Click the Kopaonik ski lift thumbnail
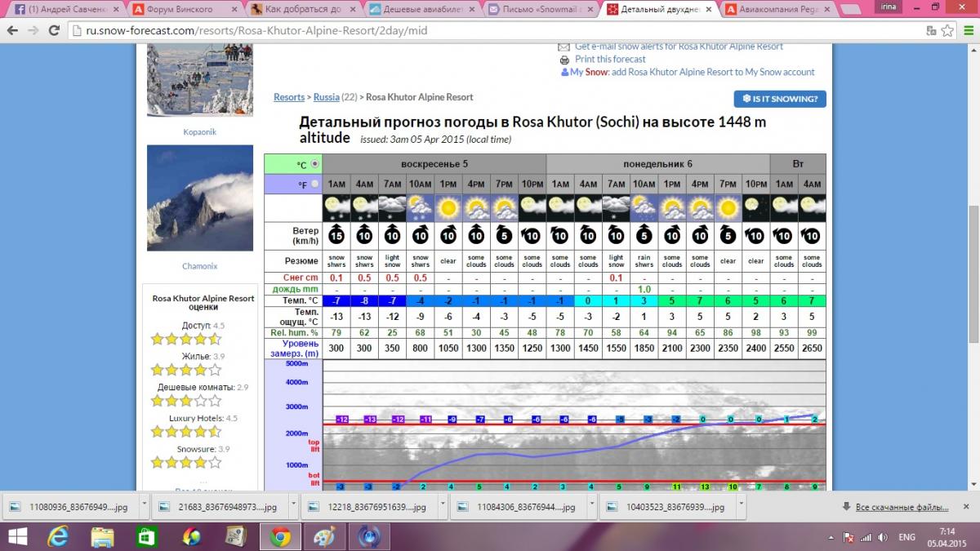The height and width of the screenshot is (551, 980). [x=200, y=81]
